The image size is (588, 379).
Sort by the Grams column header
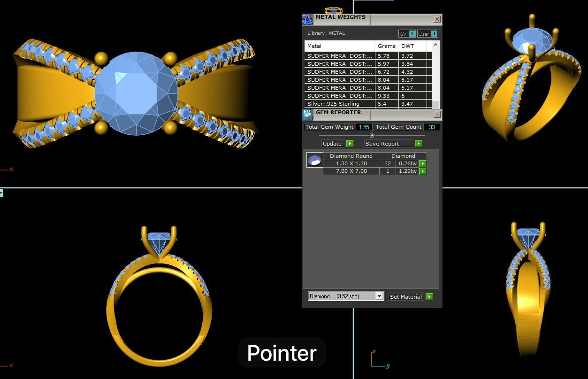pyautogui.click(x=387, y=46)
